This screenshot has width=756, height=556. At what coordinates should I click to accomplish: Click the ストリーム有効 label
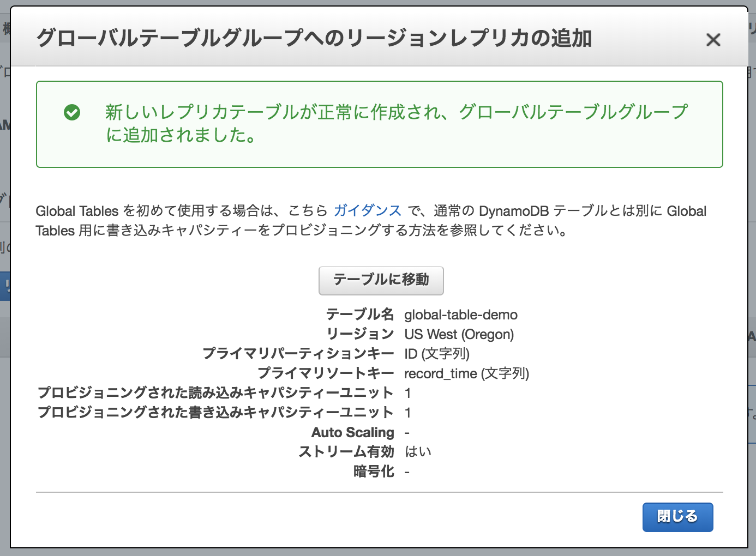pyautogui.click(x=346, y=452)
